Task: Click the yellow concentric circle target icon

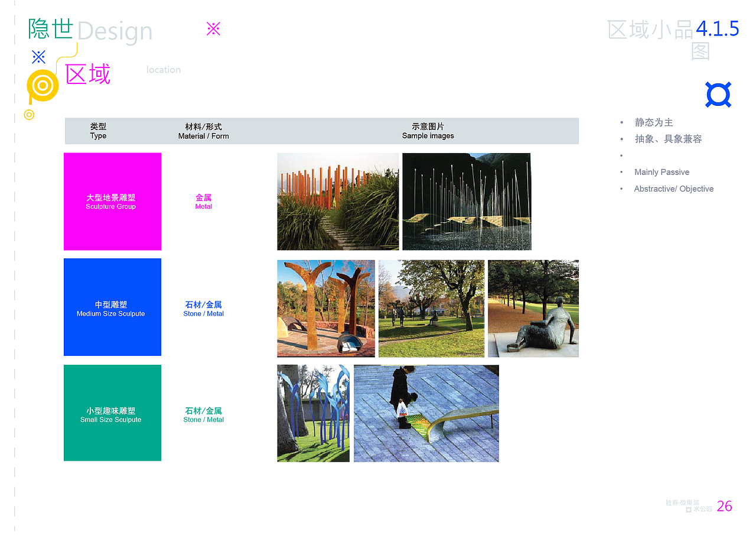Action: click(x=43, y=86)
